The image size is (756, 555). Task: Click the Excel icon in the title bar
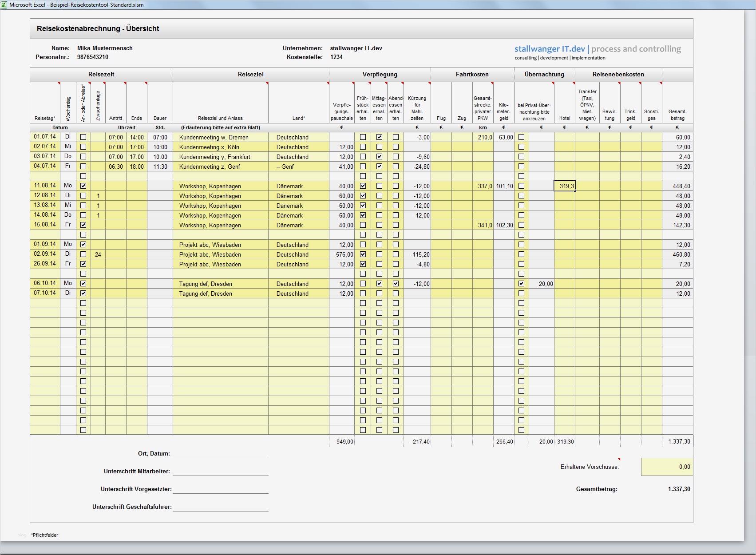point(4,5)
